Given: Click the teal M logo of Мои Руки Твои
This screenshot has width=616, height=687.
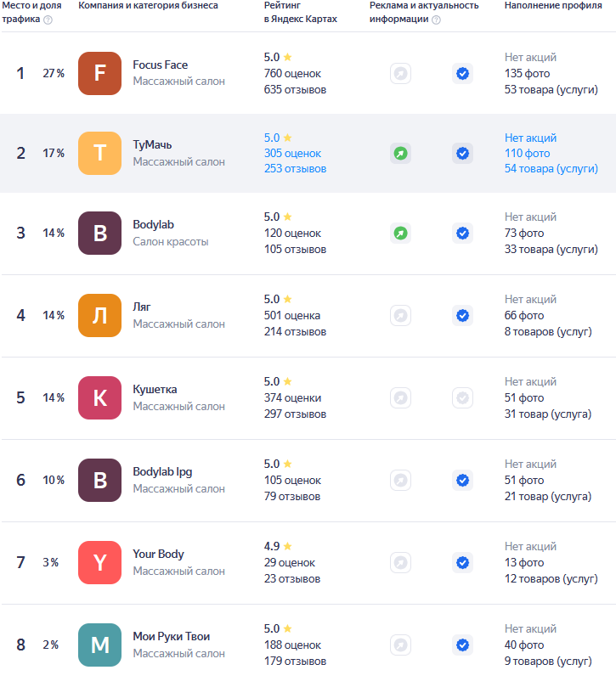Looking at the screenshot, I should (99, 645).
